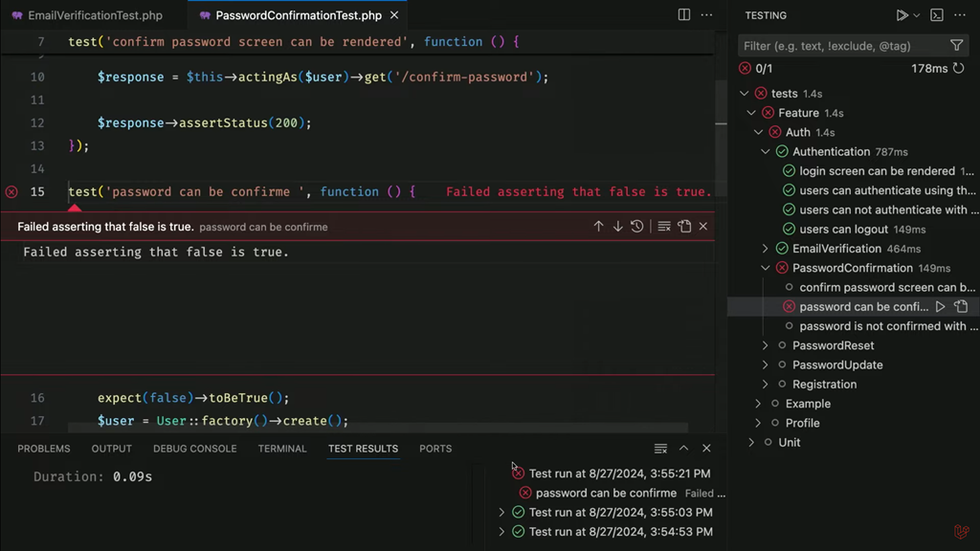Collapse the Auth folder
Screen dimensions: 980x551
[758, 132]
